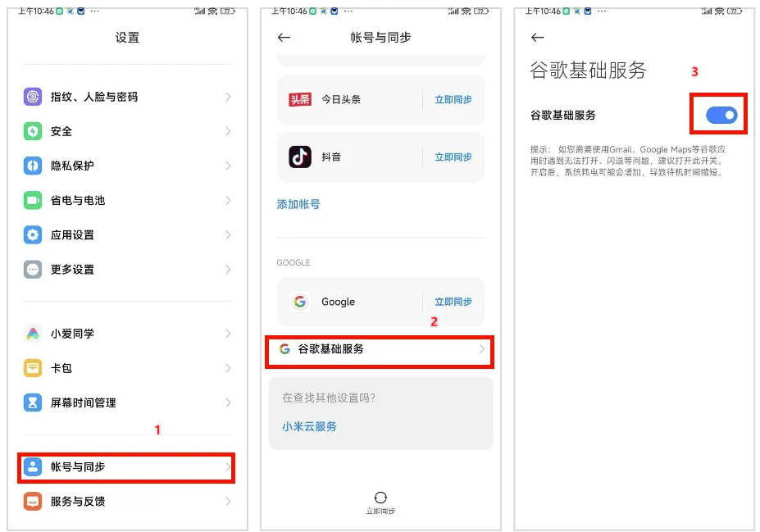Tap the 隐私保护 privacy protection icon
760x532 pixels.
tap(33, 166)
